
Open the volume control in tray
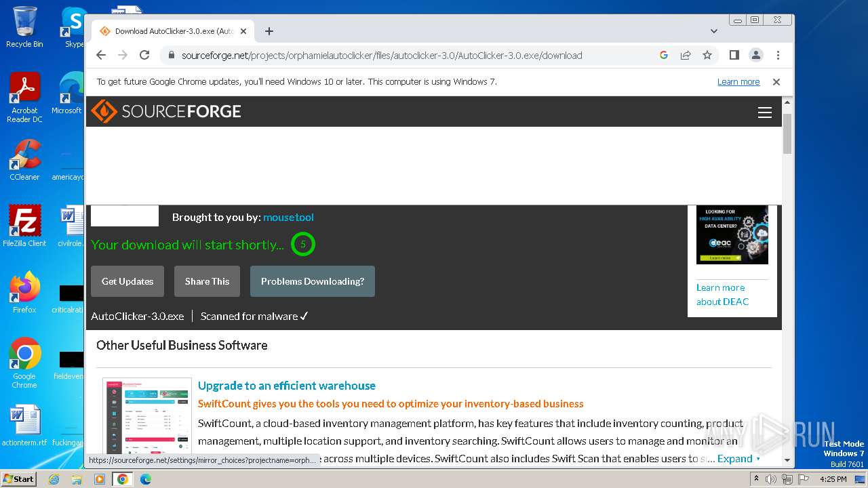pos(771,479)
